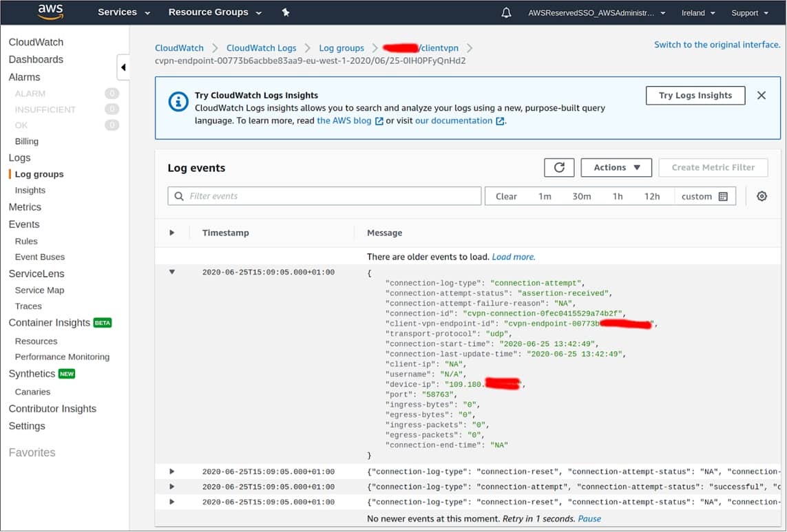
Task: Open Metrics in the sidebar
Action: tap(25, 206)
